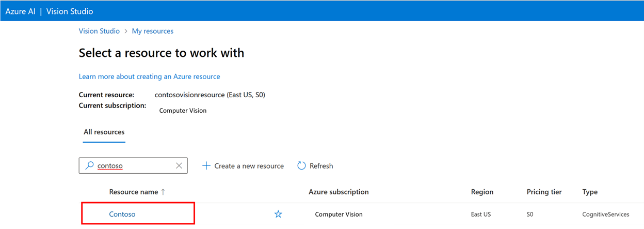The width and height of the screenshot is (644, 229).
Task: Clear the search box with X icon
Action: 179,165
